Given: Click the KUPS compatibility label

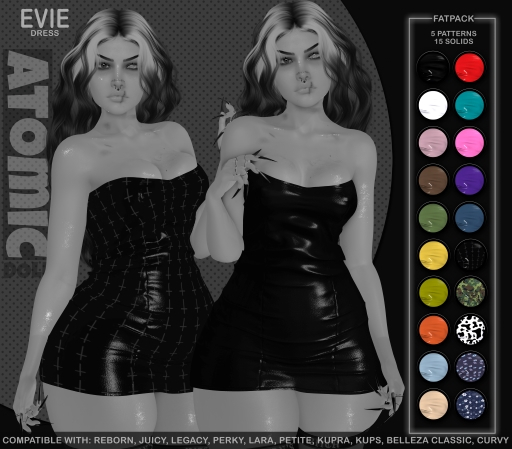Looking at the screenshot, I should pyautogui.click(x=368, y=440).
